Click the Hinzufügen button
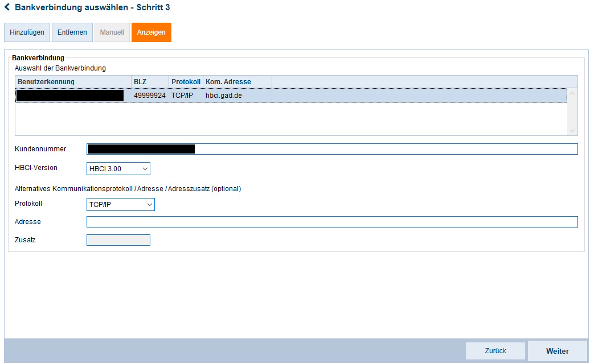Image resolution: width=590 pixels, height=364 pixels. [x=27, y=32]
